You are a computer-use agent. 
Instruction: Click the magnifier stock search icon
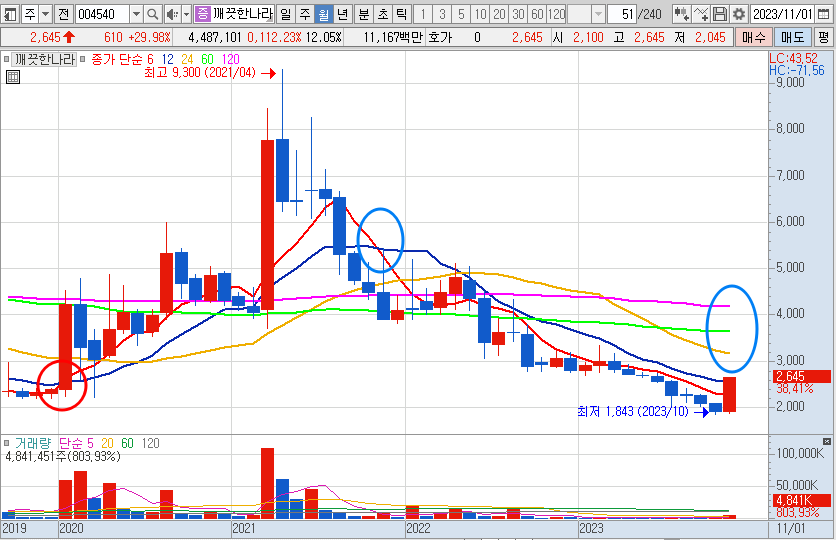[152, 14]
